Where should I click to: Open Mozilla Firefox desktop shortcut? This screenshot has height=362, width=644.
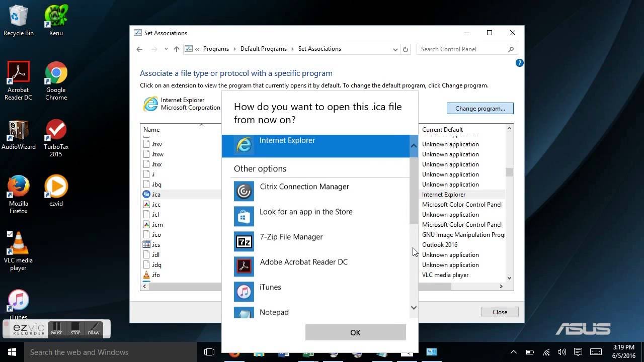coord(19,195)
